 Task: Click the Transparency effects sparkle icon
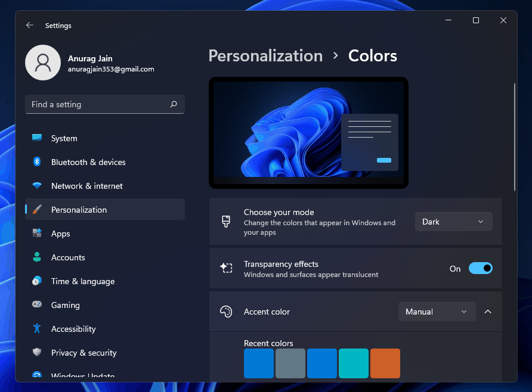[x=226, y=268]
